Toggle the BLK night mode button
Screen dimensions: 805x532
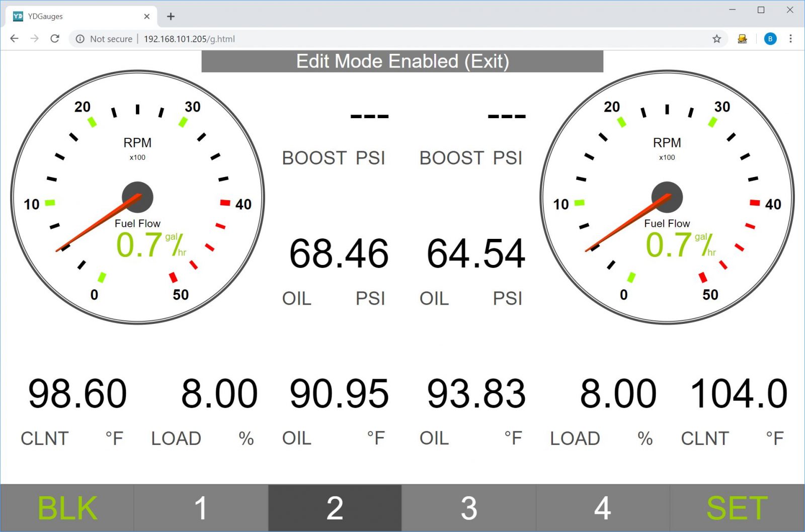click(x=67, y=508)
